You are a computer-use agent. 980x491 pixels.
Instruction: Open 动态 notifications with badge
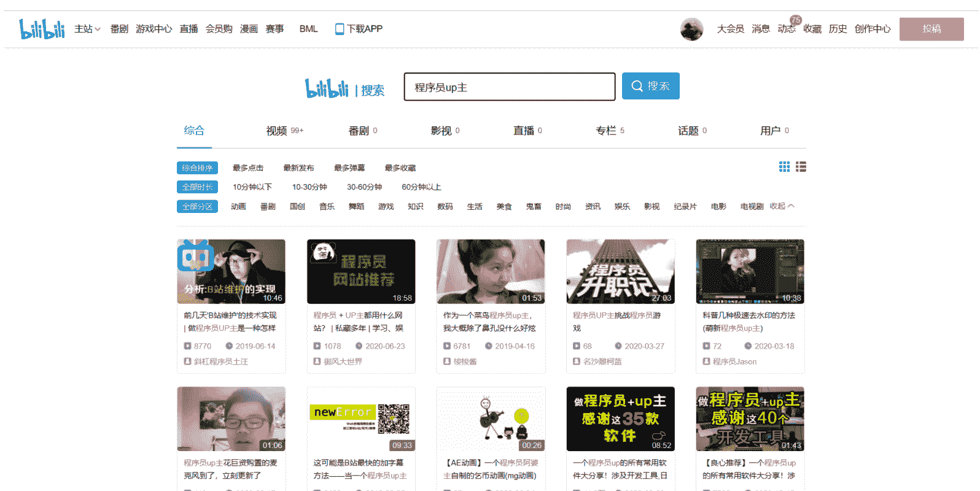pos(786,29)
